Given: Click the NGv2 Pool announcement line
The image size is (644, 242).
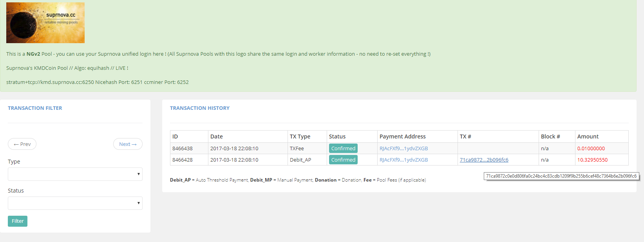Looking at the screenshot, I should click(218, 54).
